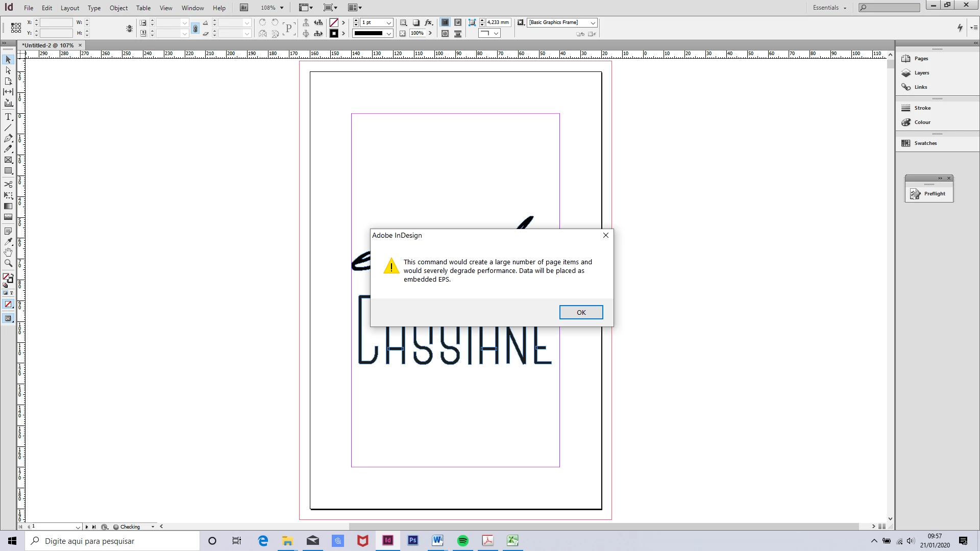Select the Eyedropper tool
980x551 pixels.
click(8, 241)
